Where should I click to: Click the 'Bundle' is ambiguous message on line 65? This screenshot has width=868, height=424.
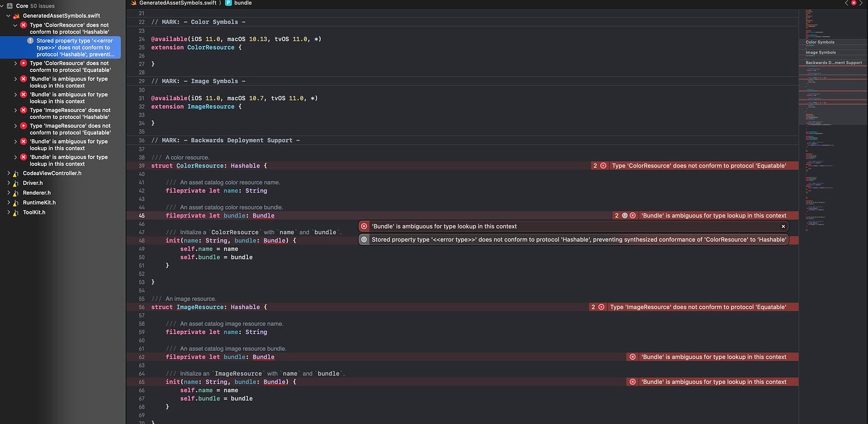(x=713, y=382)
